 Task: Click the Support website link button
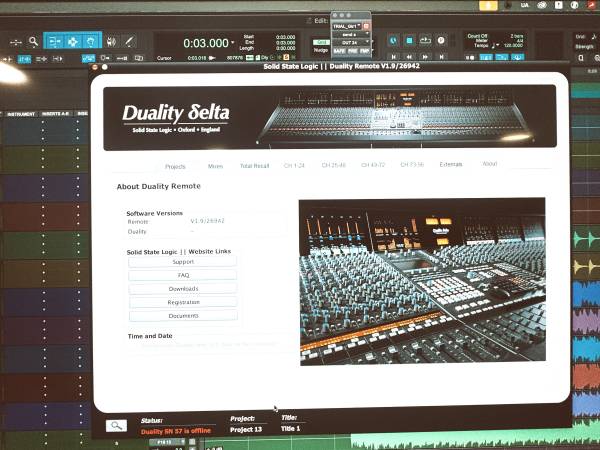(183, 262)
